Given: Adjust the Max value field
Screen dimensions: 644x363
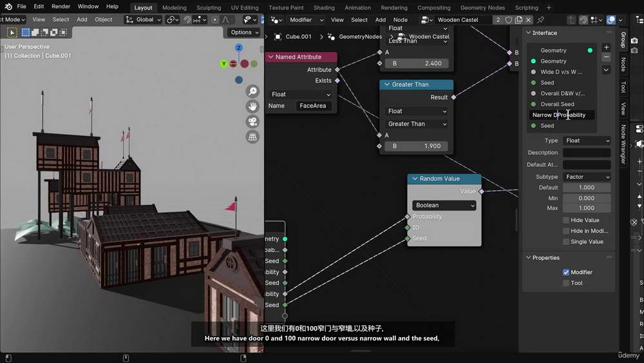Looking at the screenshot, I should click(587, 208).
